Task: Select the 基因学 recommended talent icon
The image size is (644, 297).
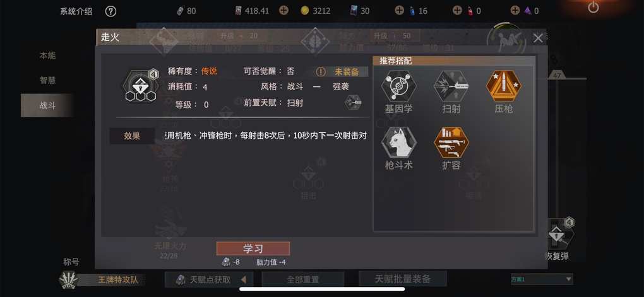Action: pos(398,86)
